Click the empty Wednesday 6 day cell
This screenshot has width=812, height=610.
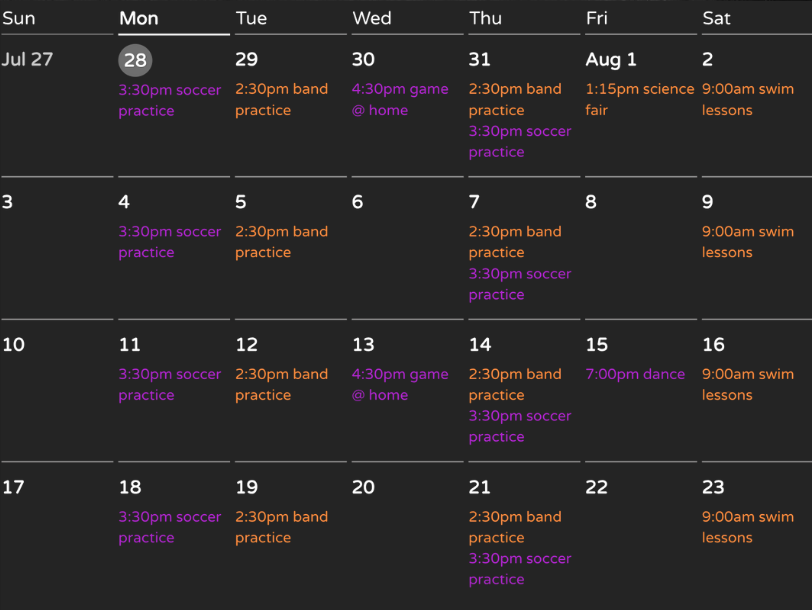(x=407, y=247)
